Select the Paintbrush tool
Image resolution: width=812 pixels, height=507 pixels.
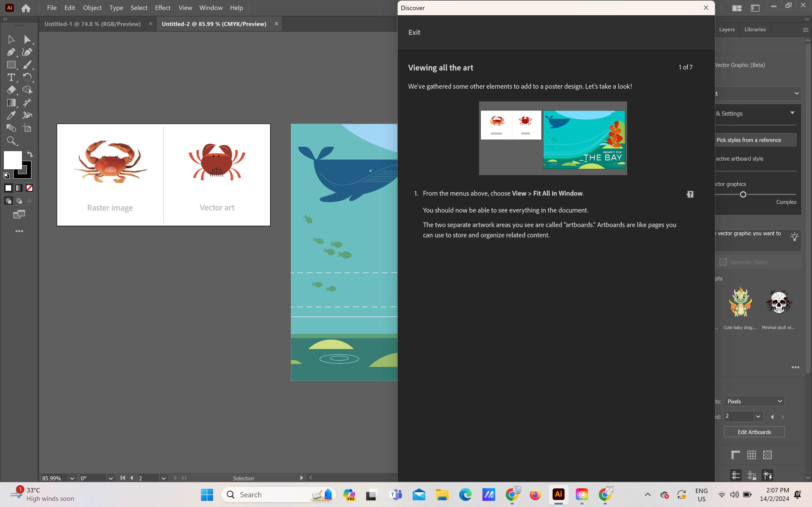point(27,65)
